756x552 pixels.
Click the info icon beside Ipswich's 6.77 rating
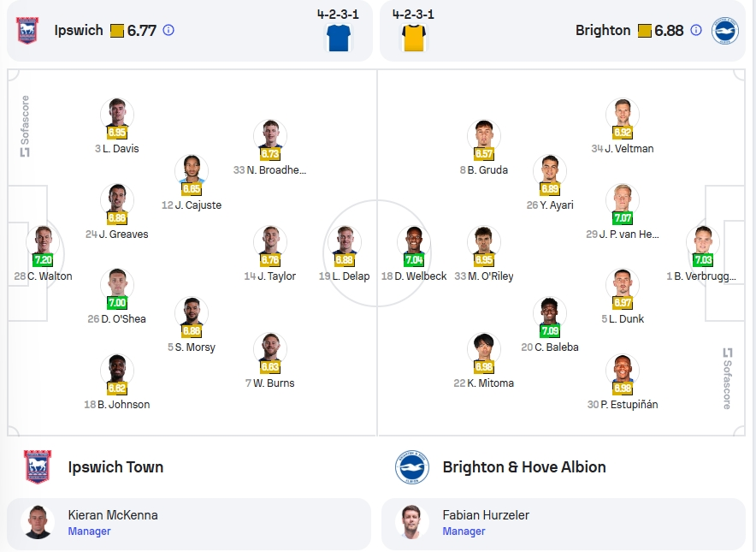[168, 31]
